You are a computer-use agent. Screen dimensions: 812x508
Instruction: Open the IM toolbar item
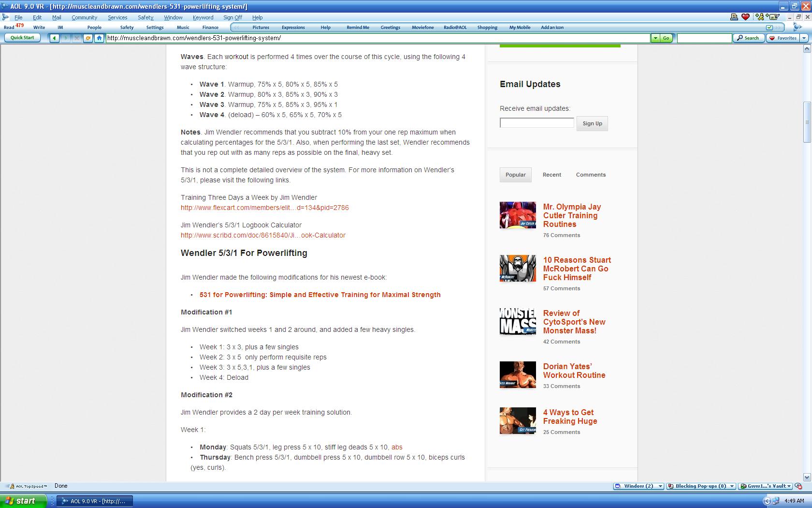click(x=60, y=28)
